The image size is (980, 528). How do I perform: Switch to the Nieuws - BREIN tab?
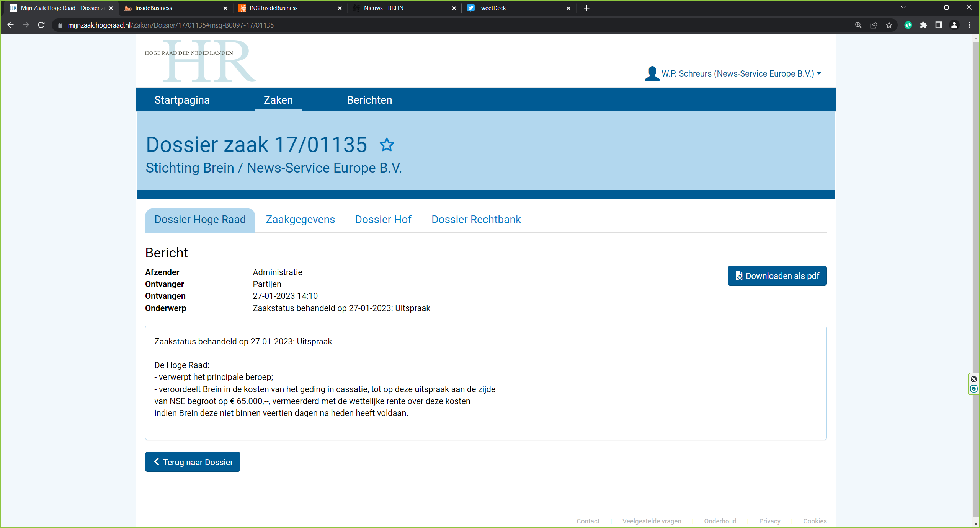coord(405,8)
